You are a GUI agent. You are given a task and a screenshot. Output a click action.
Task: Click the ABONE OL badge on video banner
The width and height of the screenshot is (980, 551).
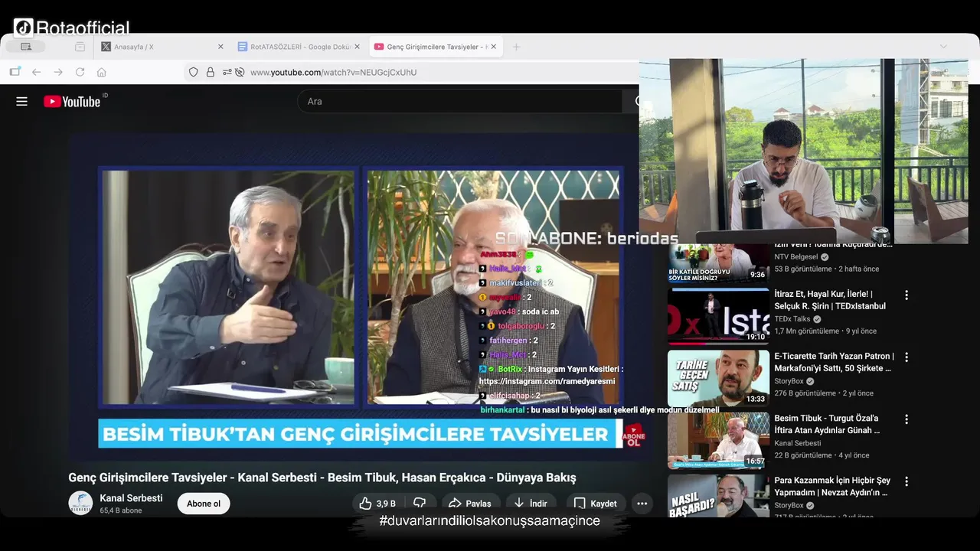click(x=634, y=436)
